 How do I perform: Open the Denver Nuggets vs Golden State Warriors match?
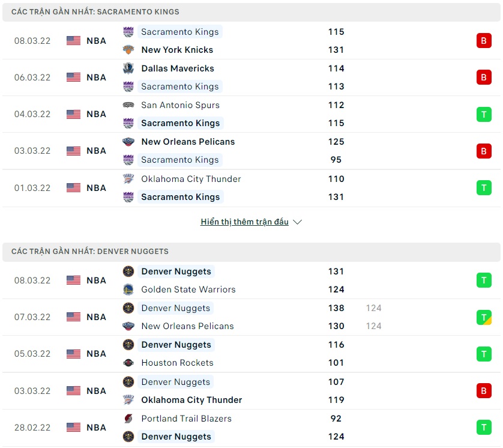click(x=252, y=280)
